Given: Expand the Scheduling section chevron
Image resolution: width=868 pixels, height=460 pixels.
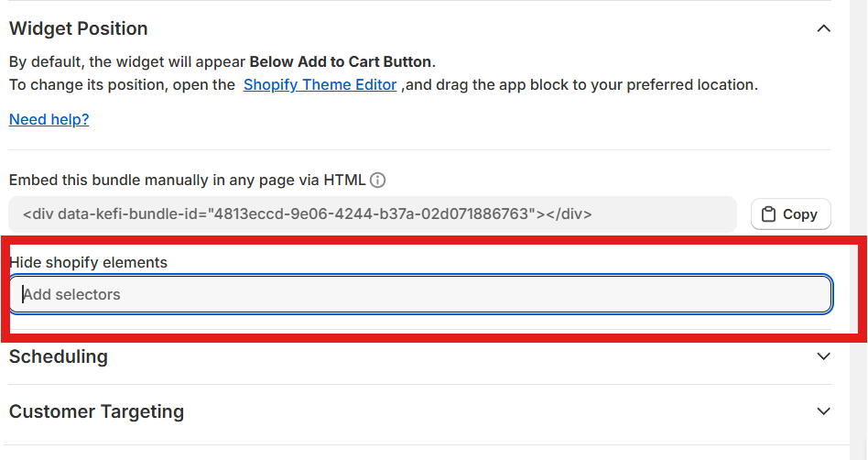Looking at the screenshot, I should tap(824, 356).
